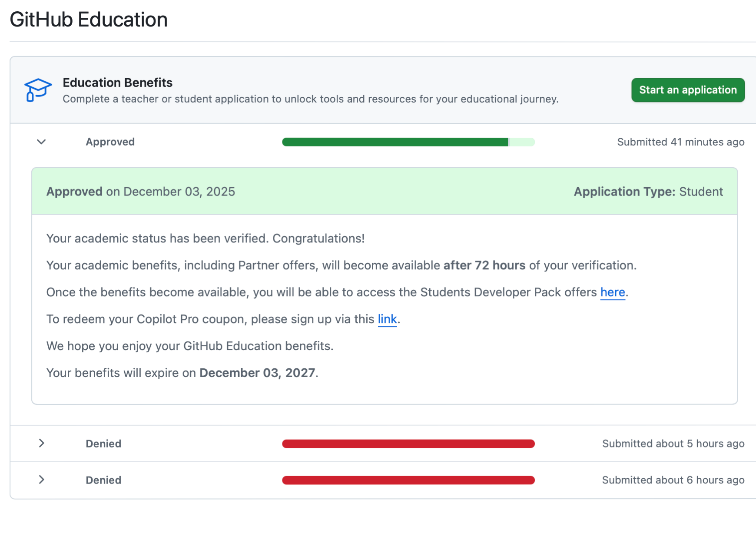Image resolution: width=756 pixels, height=543 pixels.
Task: Click the Education Benefits section title
Action: (x=117, y=83)
